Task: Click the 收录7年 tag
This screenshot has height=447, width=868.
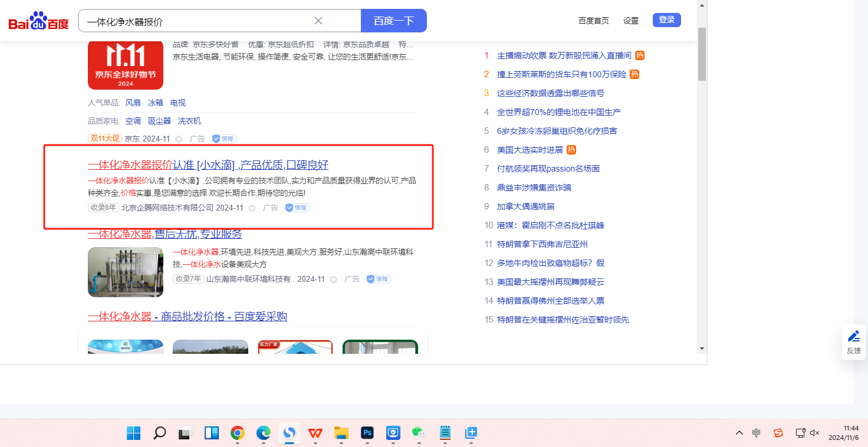Action: coord(189,279)
